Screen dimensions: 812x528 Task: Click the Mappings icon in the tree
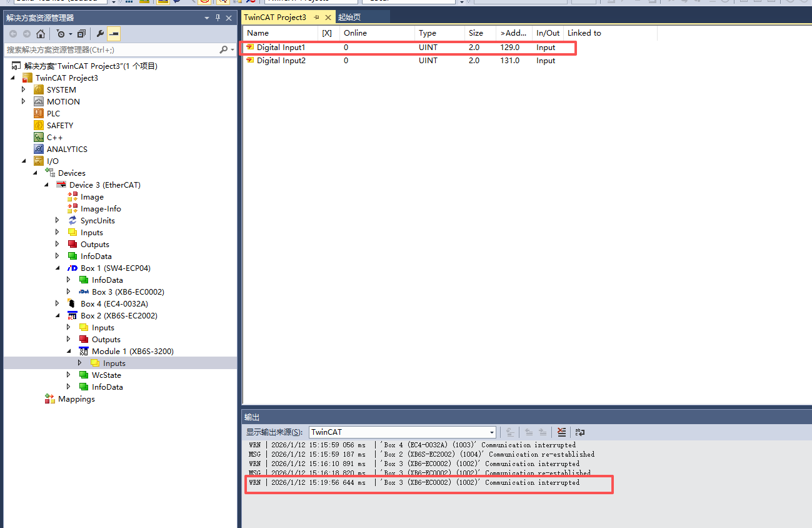[x=50, y=399]
